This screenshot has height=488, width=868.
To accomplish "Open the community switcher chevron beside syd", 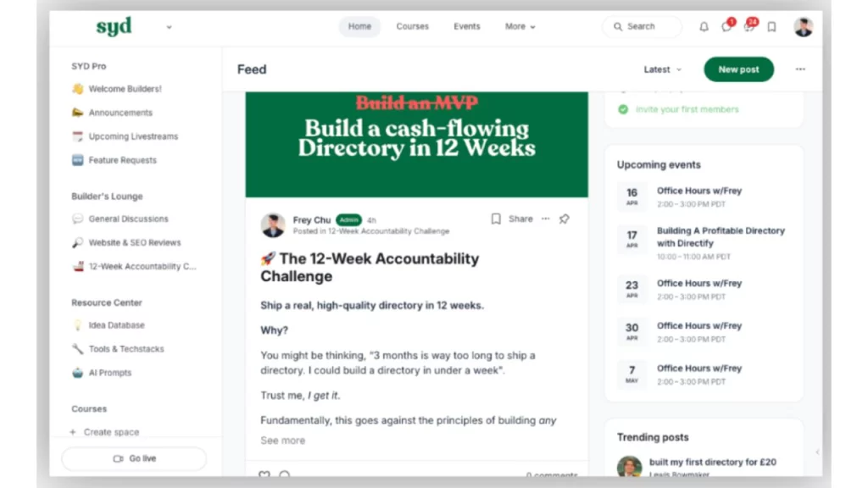I will tap(169, 26).
